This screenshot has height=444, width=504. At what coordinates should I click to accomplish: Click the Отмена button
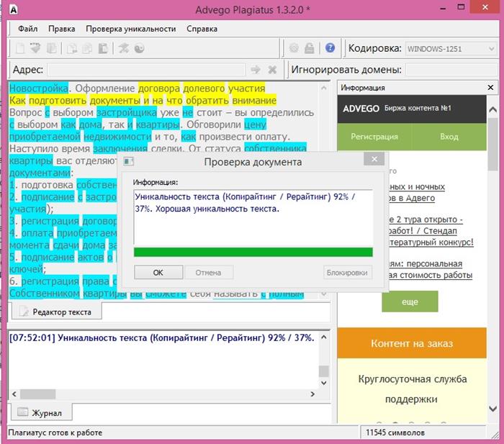(208, 273)
